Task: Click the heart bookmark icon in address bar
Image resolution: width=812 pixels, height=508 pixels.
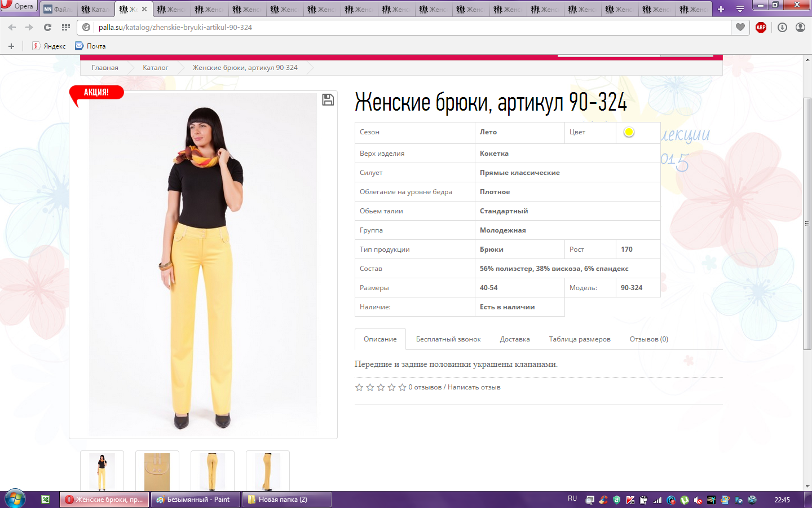Action: click(740, 27)
